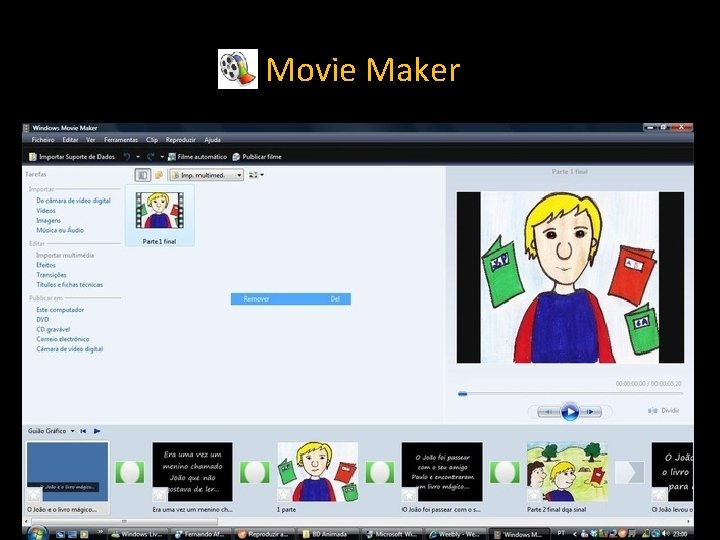
Task: Open the Ferramentas menu
Action: click(121, 140)
